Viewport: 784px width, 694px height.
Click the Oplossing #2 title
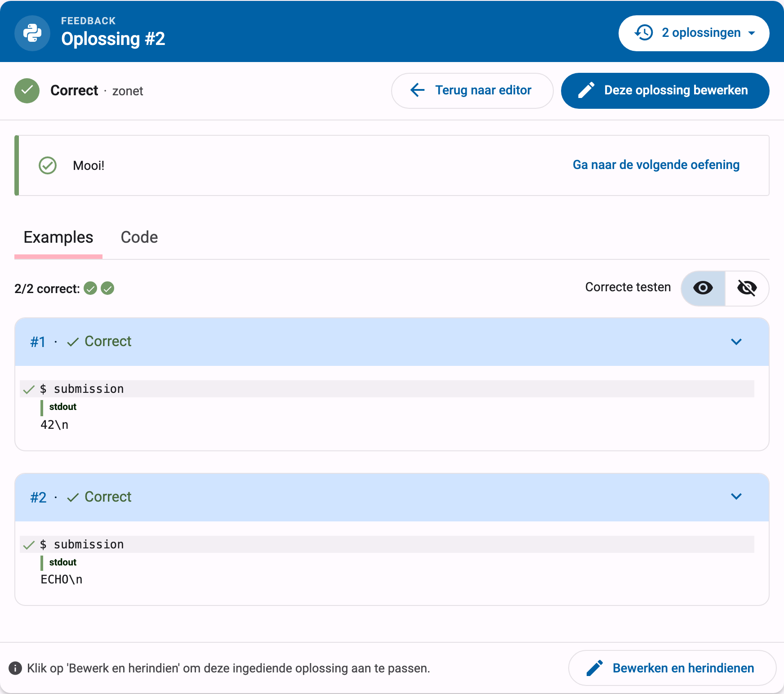[x=113, y=39]
